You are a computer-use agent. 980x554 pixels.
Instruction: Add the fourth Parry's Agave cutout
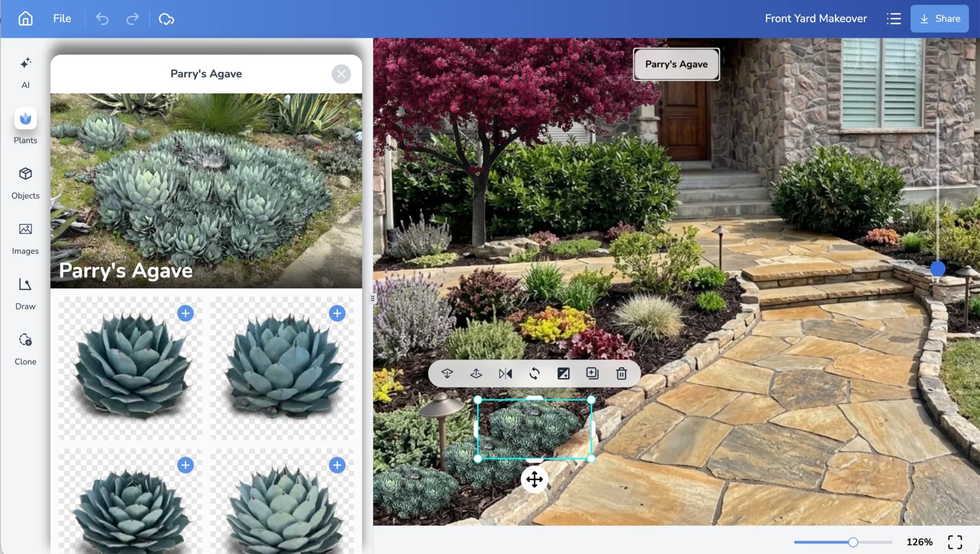[x=337, y=465]
